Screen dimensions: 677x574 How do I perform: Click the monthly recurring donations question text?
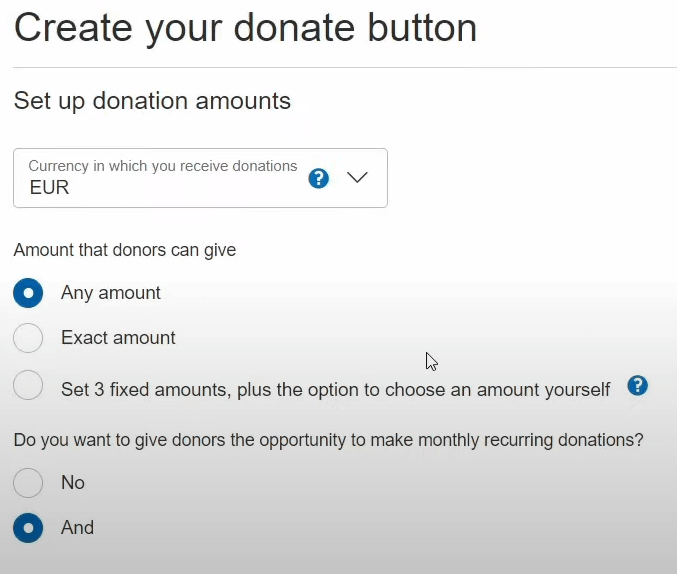[328, 439]
